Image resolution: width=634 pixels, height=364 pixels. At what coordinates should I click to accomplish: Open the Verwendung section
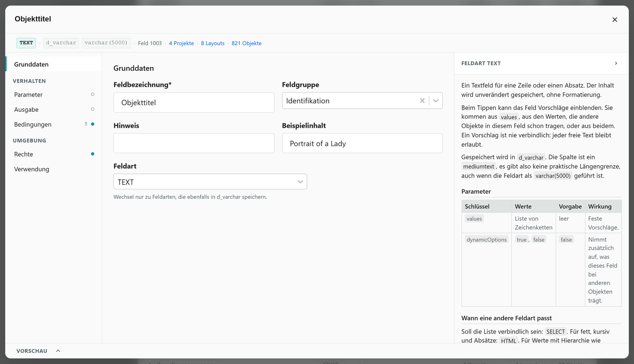pos(54,169)
